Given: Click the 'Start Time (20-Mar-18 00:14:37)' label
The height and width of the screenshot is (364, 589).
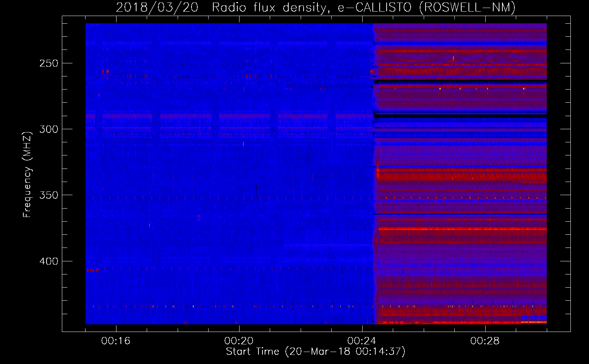Looking at the screenshot, I should point(316,352).
